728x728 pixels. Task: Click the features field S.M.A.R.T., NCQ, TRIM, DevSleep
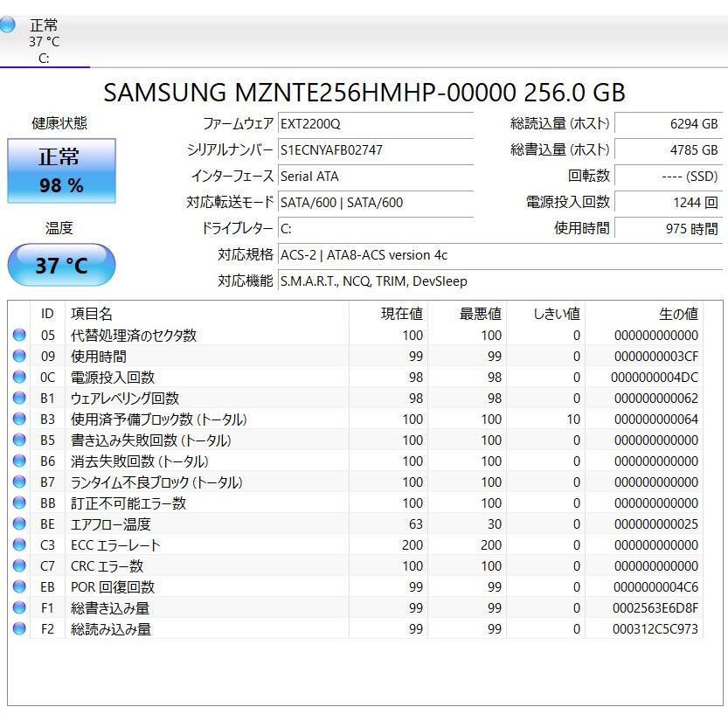[x=500, y=281]
